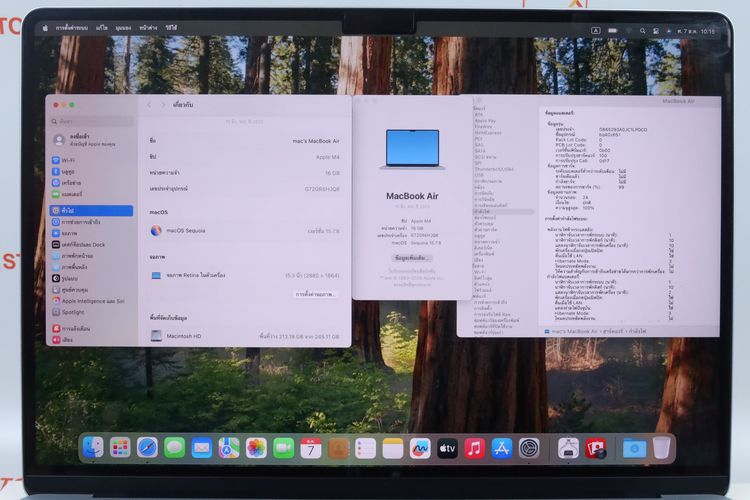Screen dimensions: 750x500
Task: Open Sound (เสียง) in the settings sidebar
Action: (x=91, y=340)
